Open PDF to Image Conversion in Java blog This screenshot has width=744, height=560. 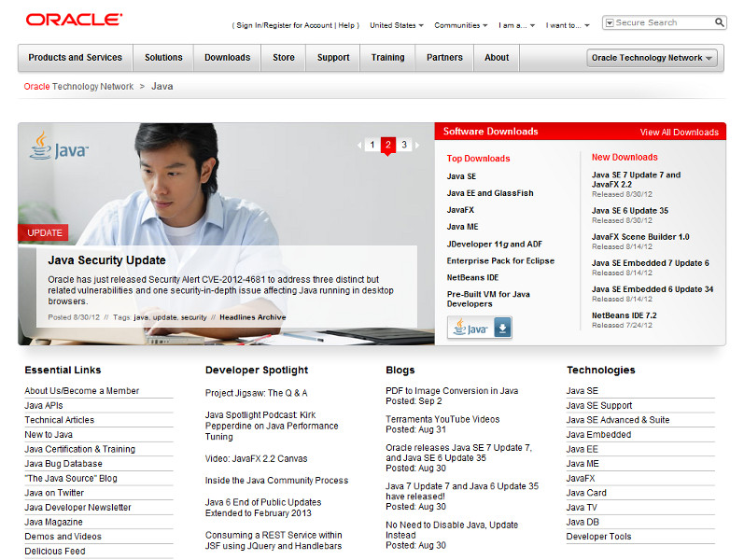452,390
